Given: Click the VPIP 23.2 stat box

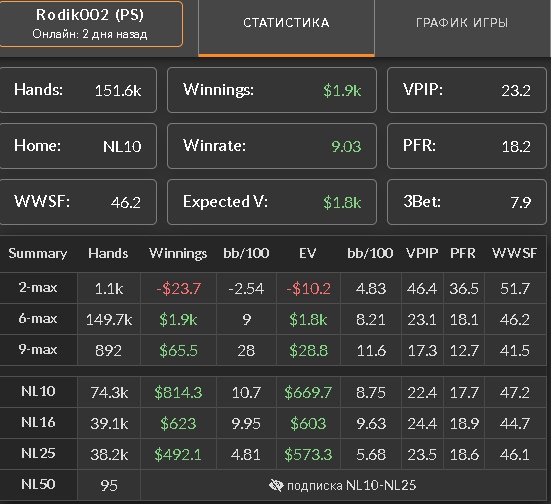Looking at the screenshot, I should tap(467, 90).
